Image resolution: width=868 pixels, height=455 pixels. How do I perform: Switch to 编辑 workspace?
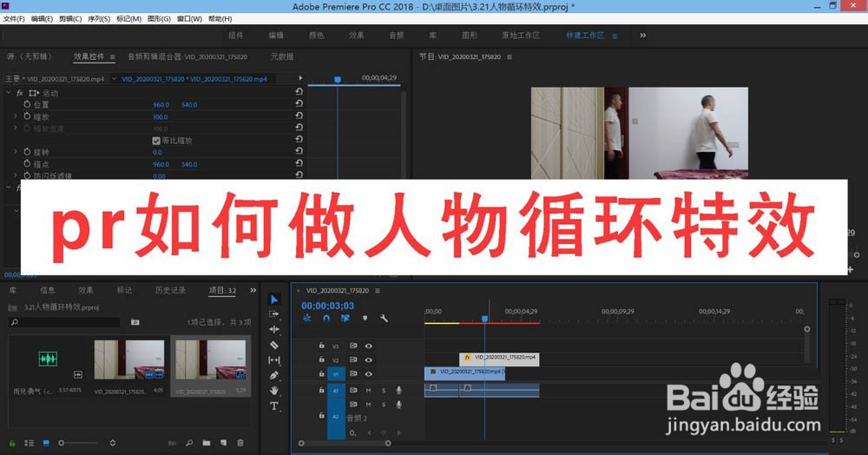[x=276, y=36]
